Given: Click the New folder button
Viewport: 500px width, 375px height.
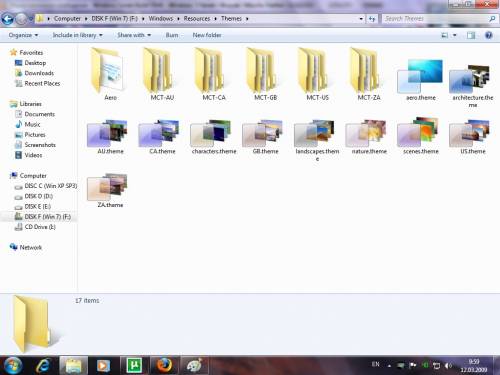Looking at the screenshot, I should (x=207, y=35).
